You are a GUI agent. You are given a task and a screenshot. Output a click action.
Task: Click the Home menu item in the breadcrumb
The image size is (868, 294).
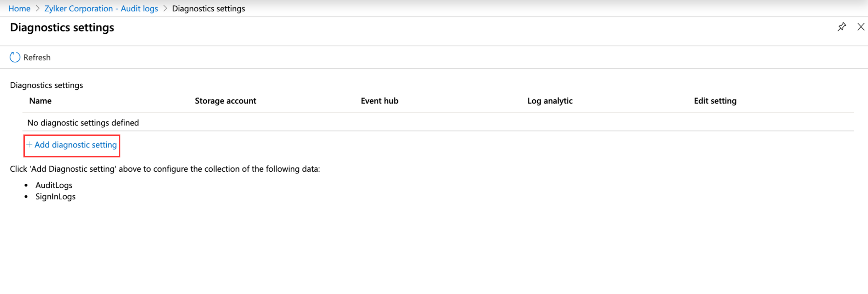point(19,8)
